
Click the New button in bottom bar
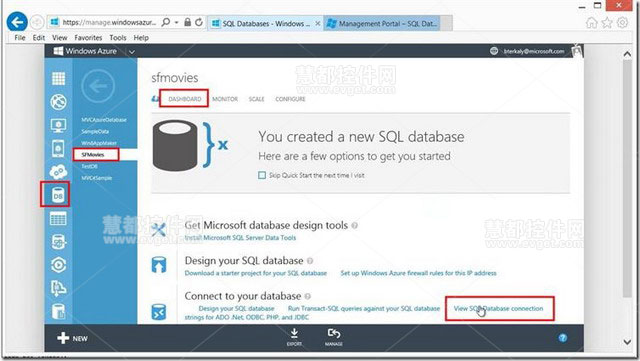click(72, 338)
